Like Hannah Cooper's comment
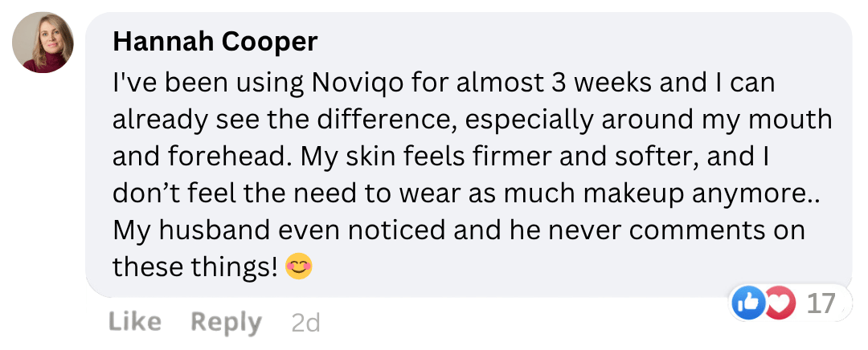 pos(134,322)
